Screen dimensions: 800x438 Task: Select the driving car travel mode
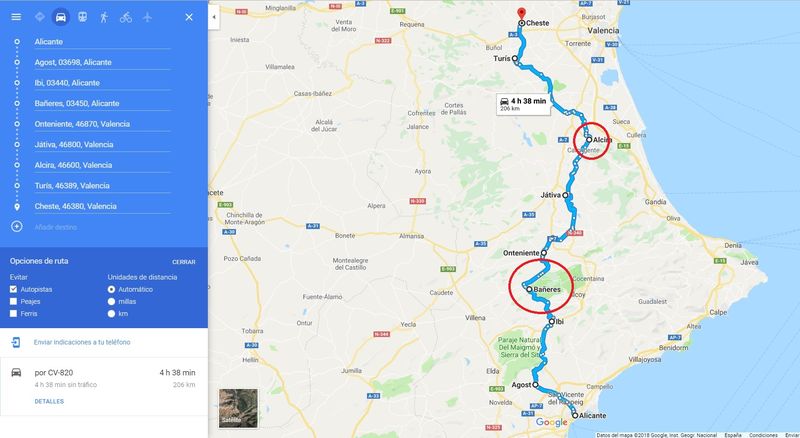tap(60, 17)
